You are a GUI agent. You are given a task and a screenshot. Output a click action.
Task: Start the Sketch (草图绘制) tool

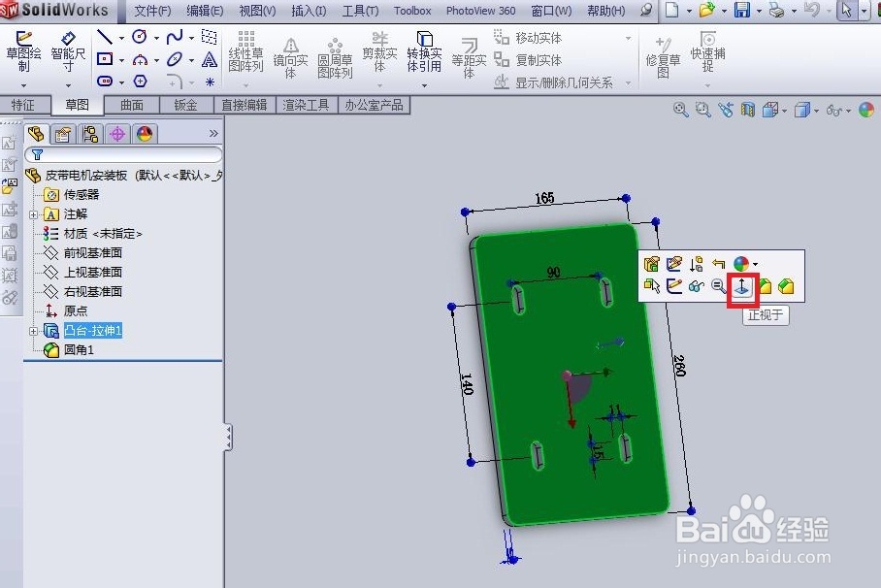pos(23,51)
